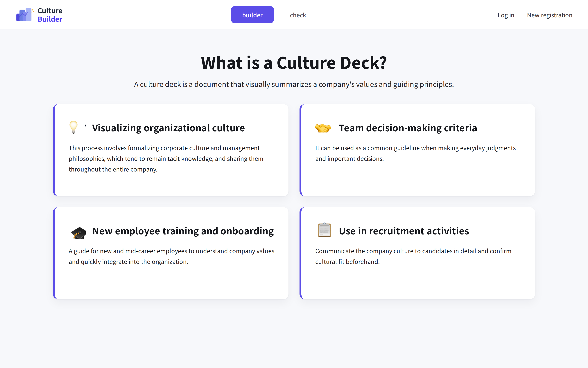The height and width of the screenshot is (368, 588).
Task: Click the light bulb icon
Action: 73,127
